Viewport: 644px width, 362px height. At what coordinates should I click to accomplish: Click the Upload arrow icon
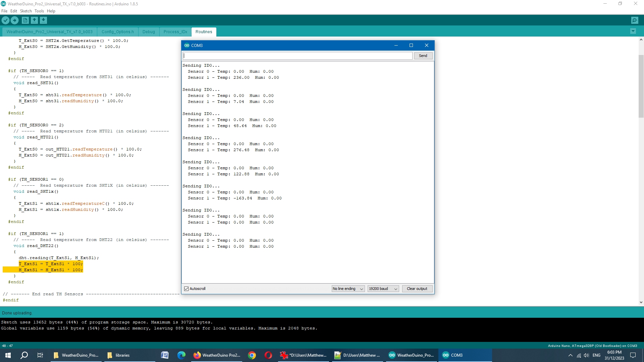(14, 20)
